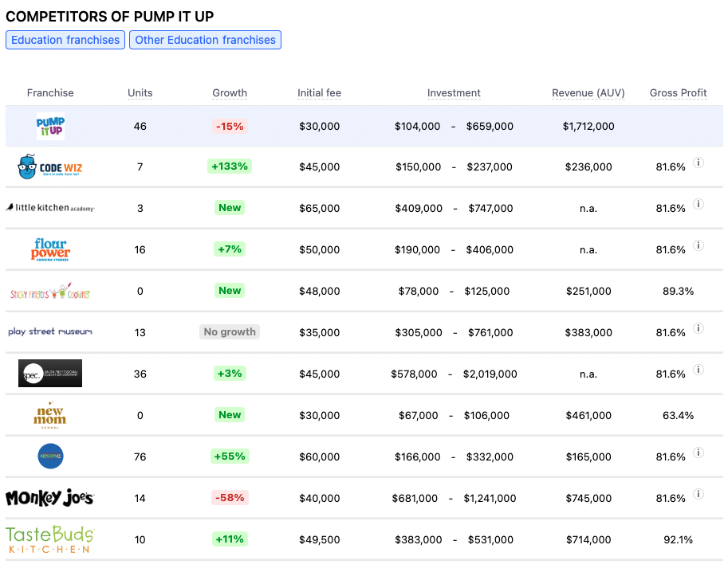This screenshot has height=576, width=728.
Task: Click the $659,000 investment value
Action: point(490,126)
